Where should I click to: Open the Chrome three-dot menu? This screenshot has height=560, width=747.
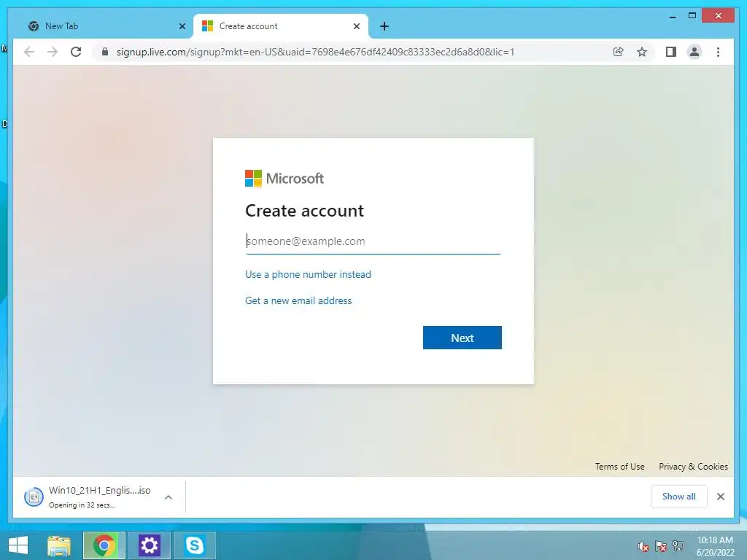[718, 52]
